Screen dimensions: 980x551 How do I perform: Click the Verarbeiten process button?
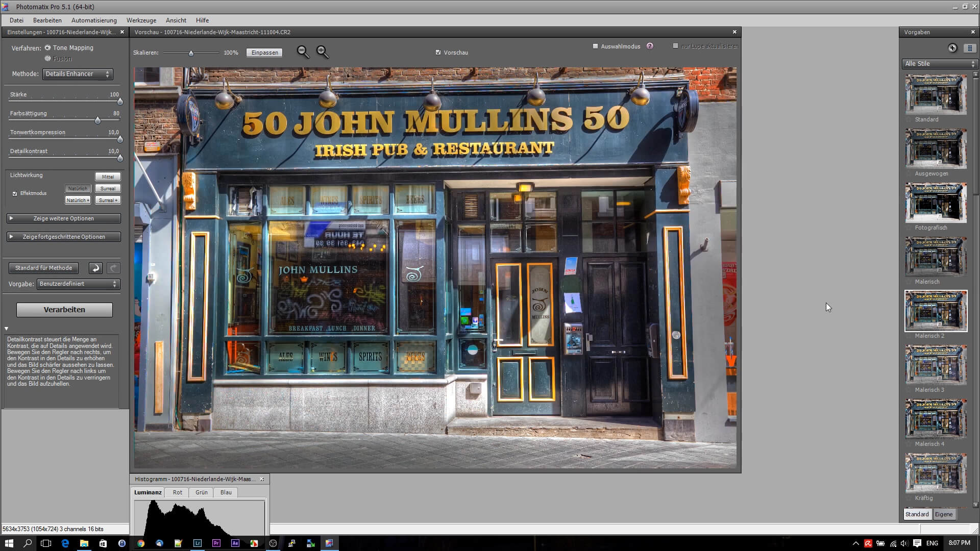click(64, 310)
